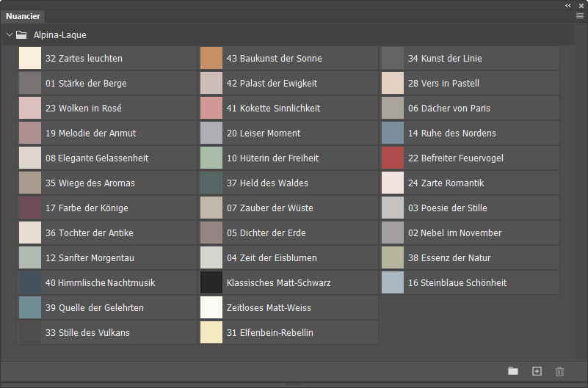This screenshot has height=388, width=588.
Task: Create a new swatch with plus icon
Action: [x=537, y=371]
